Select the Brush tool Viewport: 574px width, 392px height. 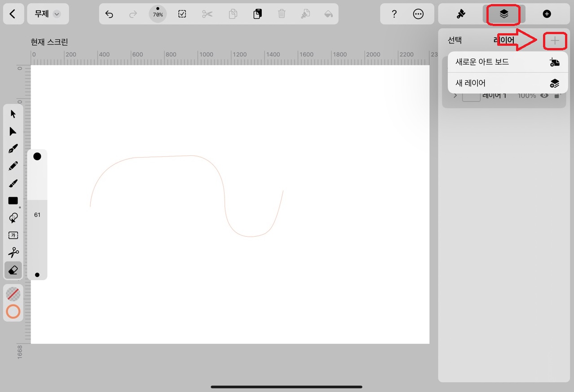click(x=13, y=183)
